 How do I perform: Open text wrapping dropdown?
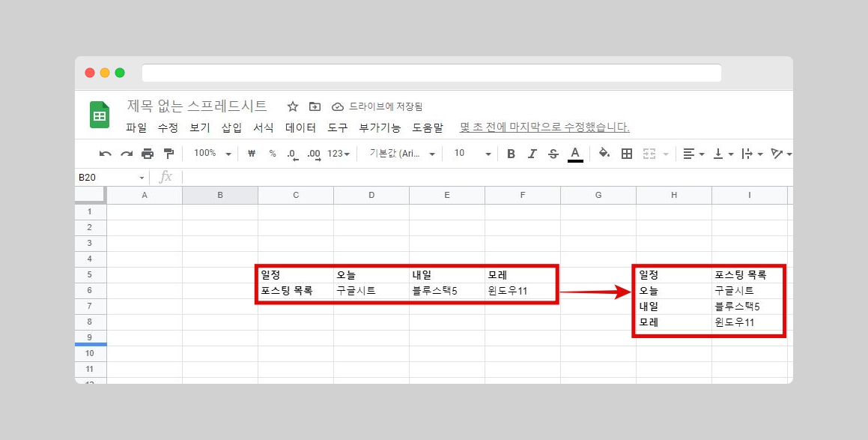753,154
